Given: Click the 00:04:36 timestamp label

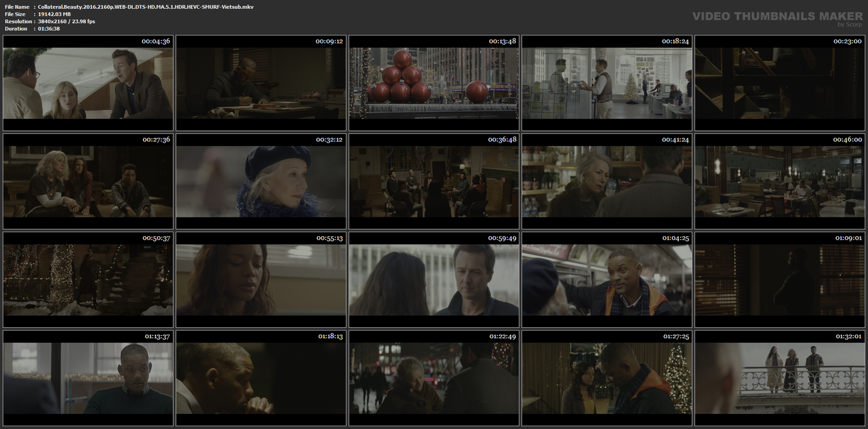Looking at the screenshot, I should tap(156, 41).
